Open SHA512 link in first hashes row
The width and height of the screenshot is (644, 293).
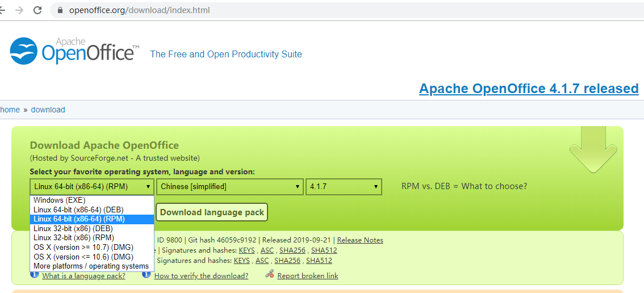[x=324, y=250]
